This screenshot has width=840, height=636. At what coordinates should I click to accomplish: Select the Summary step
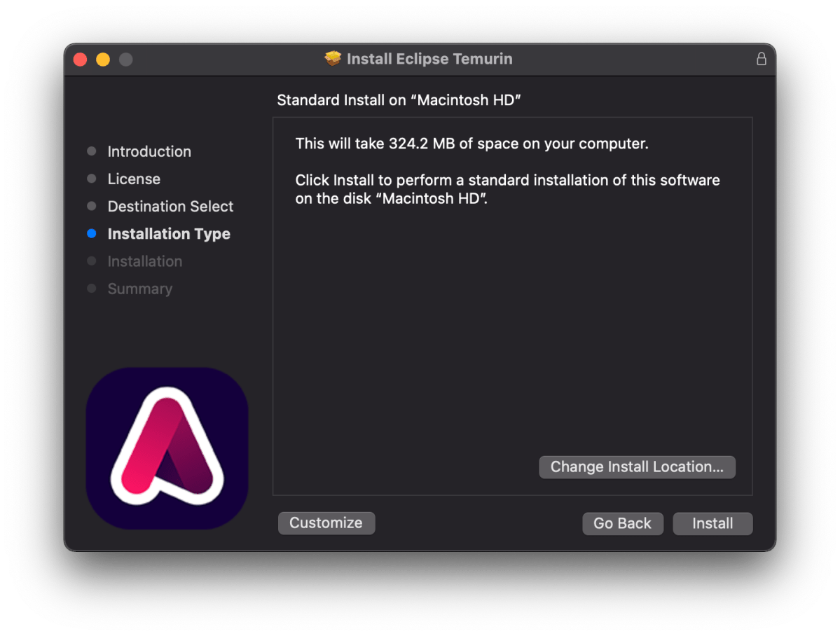(x=140, y=289)
